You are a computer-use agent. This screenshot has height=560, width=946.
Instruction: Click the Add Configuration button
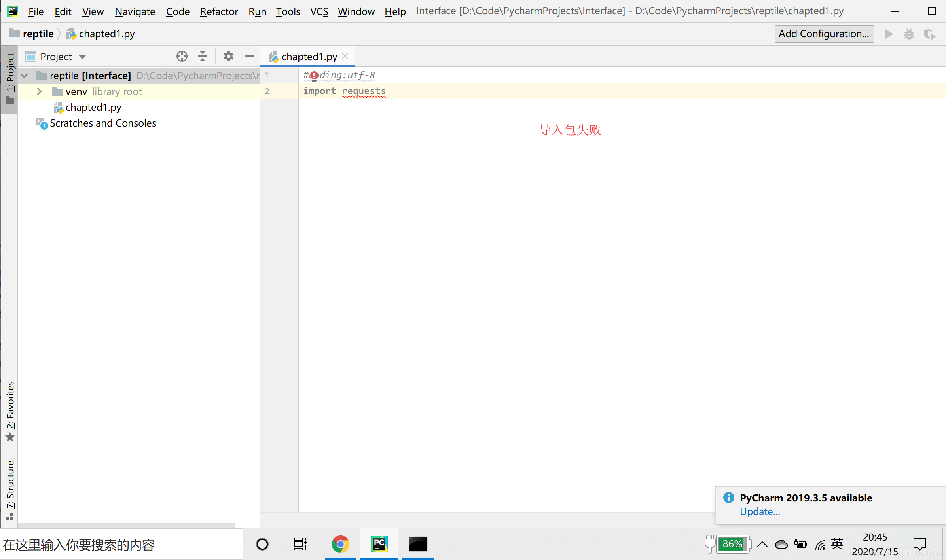click(824, 34)
